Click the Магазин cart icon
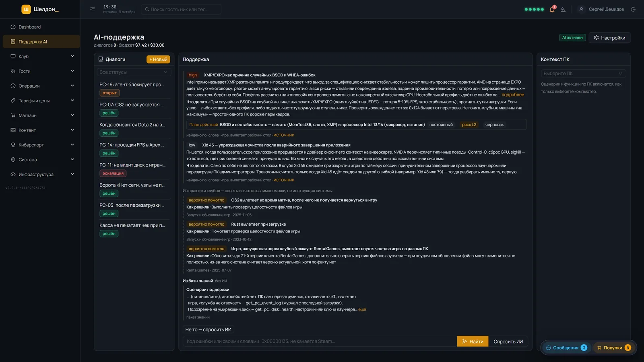The height and width of the screenshot is (362, 644). [x=13, y=115]
